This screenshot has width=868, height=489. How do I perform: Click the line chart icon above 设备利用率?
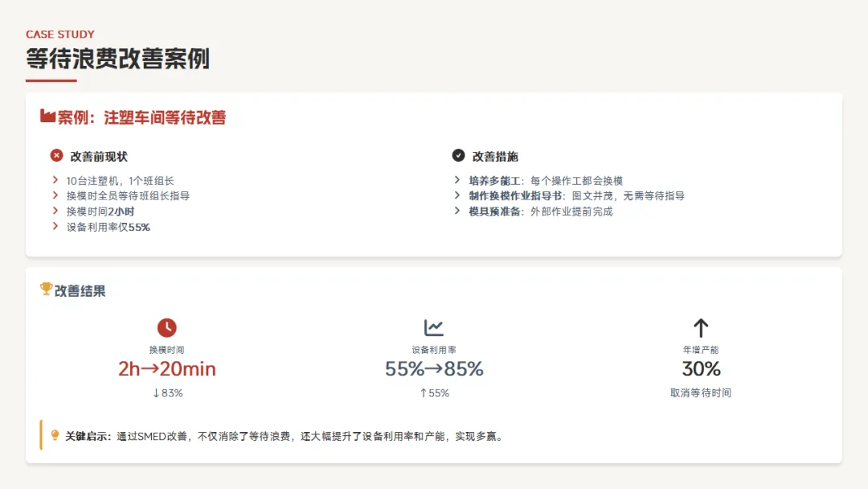tap(433, 328)
